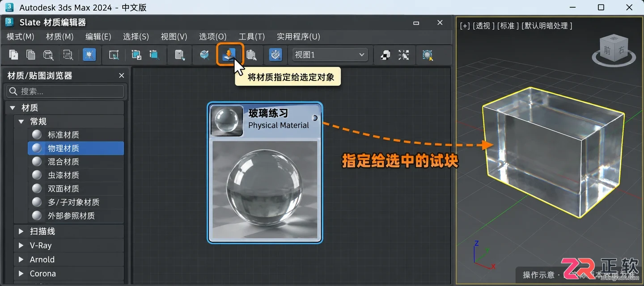
Task: Open the 实用程序(U) menu
Action: tap(298, 37)
